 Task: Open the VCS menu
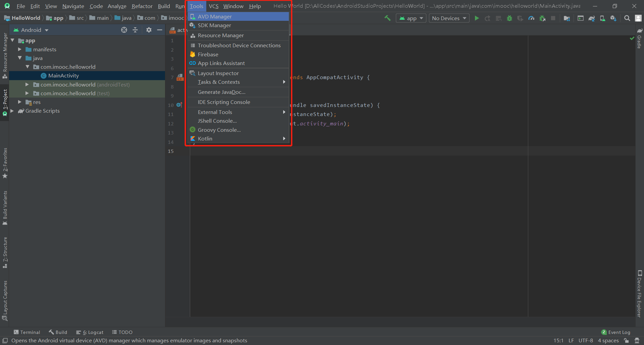coord(214,6)
